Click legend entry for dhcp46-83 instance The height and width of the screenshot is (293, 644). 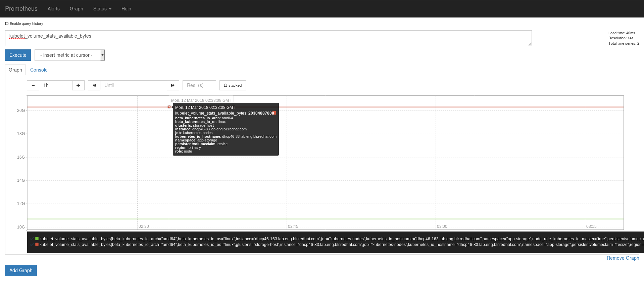tap(342, 245)
